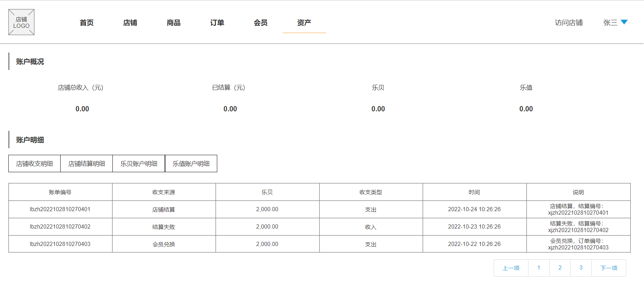Click the 收入 type cell
This screenshot has width=644, height=287.
tap(371, 227)
